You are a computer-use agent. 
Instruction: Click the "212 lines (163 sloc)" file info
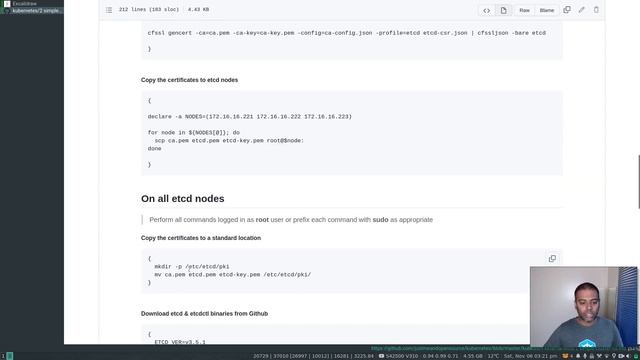point(149,9)
